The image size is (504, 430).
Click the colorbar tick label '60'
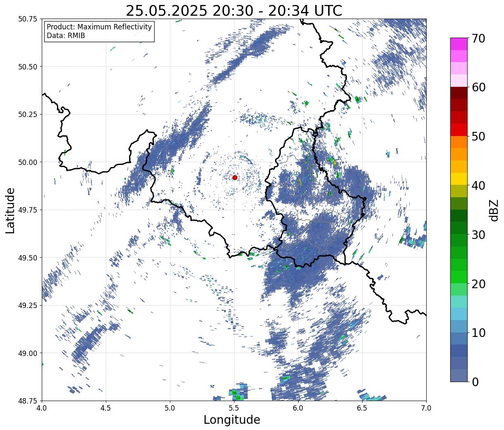pos(478,87)
